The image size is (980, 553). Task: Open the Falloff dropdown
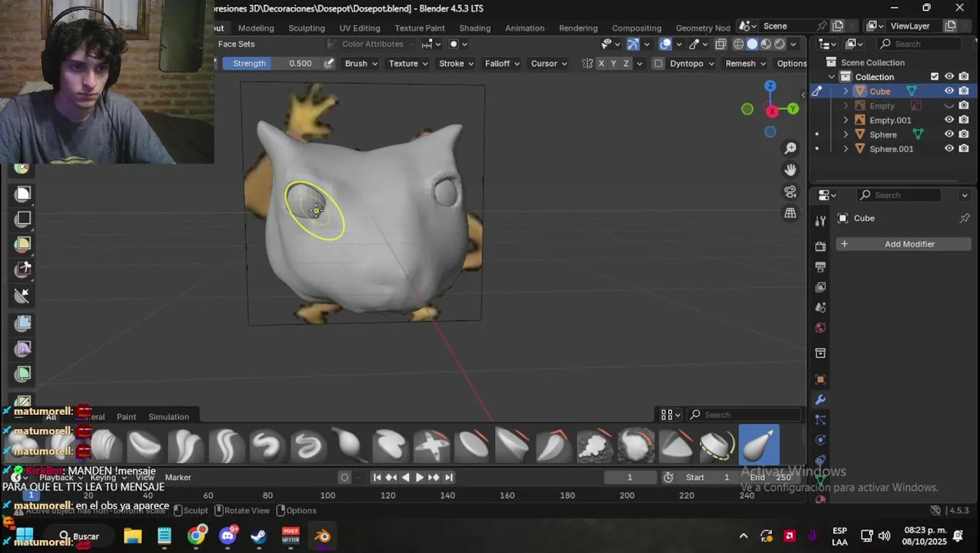[x=503, y=63]
